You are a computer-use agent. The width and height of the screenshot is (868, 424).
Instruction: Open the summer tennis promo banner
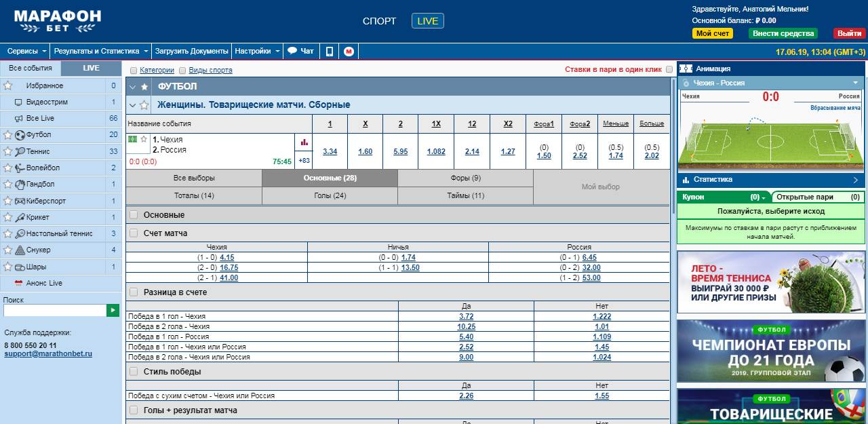(771, 281)
